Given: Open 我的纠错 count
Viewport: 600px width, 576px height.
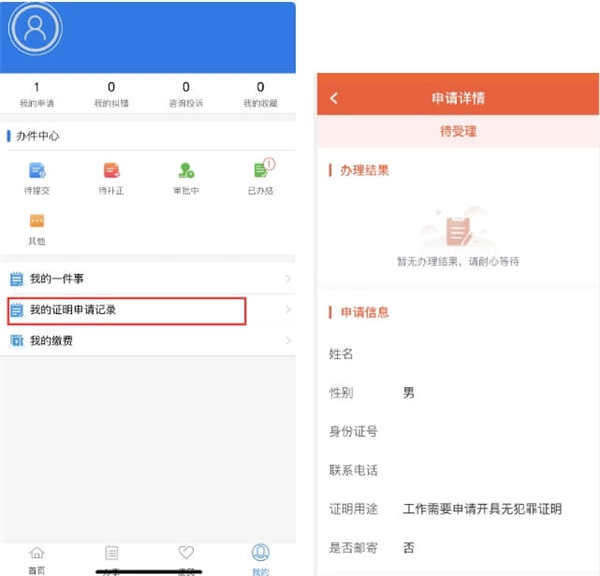Looking at the screenshot, I should point(111,94).
